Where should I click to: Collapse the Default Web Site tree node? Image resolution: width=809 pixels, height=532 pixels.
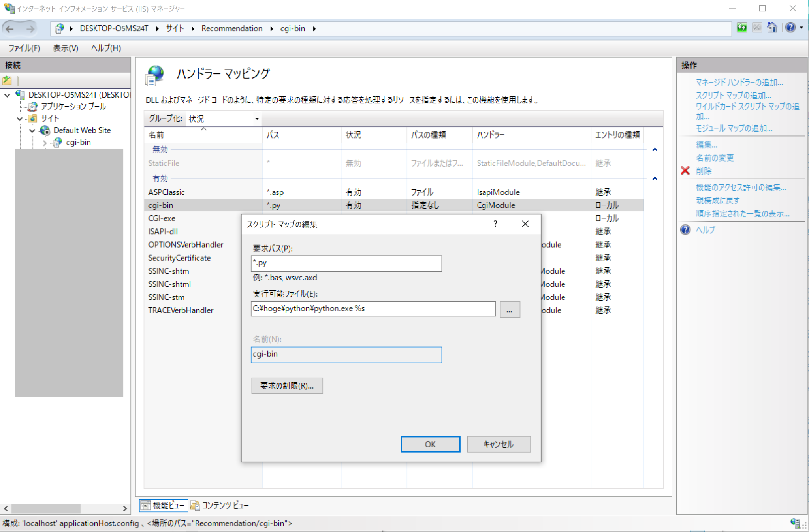tap(33, 130)
